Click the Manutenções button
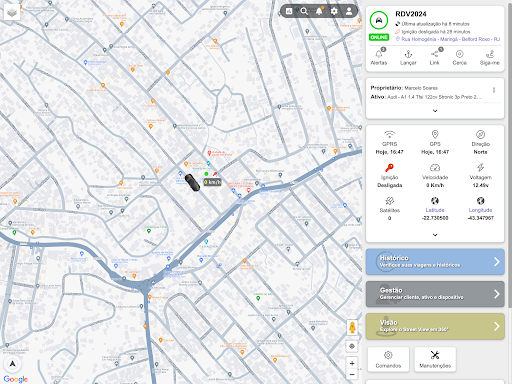The width and height of the screenshot is (512, 384). pyautogui.click(x=435, y=359)
